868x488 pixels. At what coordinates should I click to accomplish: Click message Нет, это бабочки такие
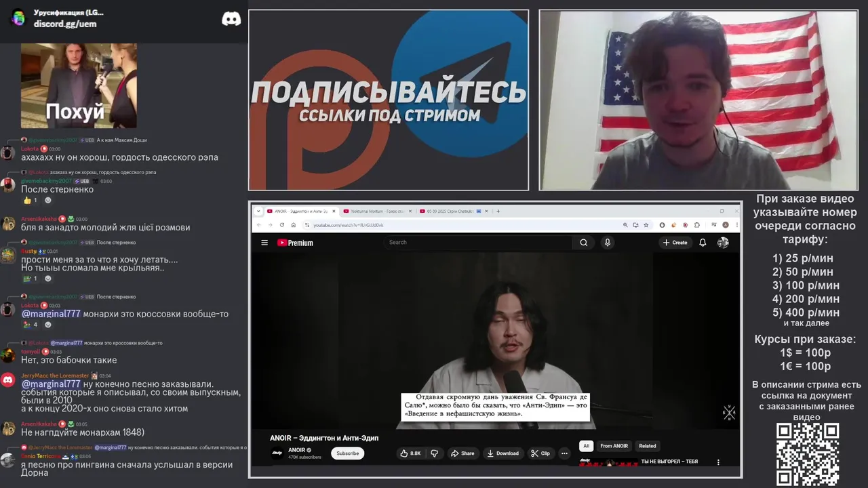point(69,360)
